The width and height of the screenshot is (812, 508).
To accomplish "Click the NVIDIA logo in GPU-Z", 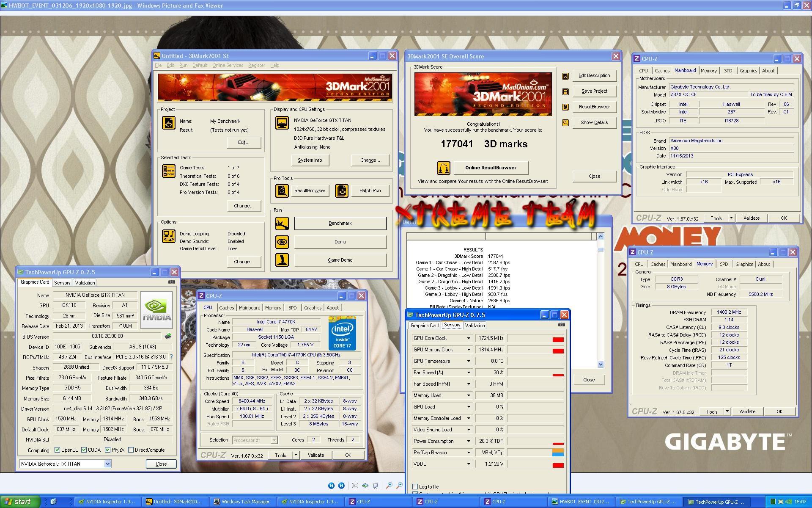I will [x=156, y=309].
